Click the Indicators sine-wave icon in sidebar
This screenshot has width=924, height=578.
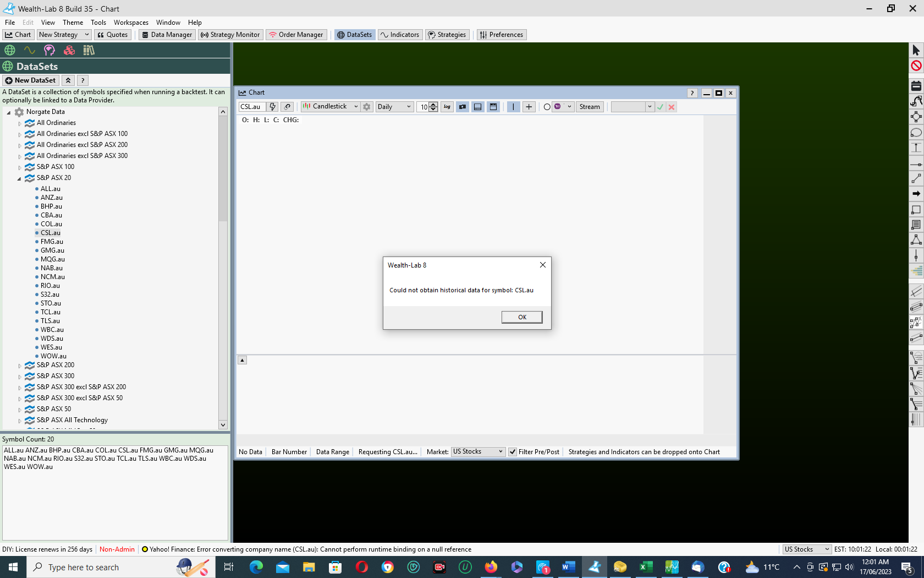pos(30,50)
